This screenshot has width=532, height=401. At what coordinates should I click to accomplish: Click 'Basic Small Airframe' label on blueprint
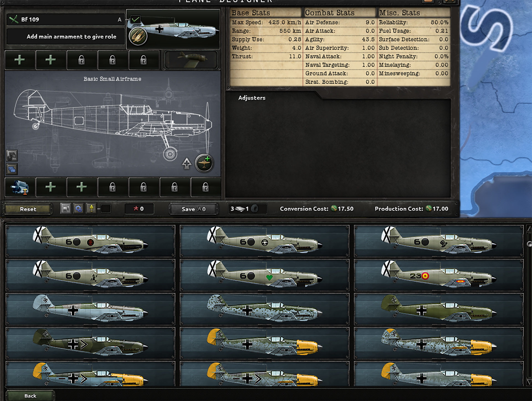pos(112,79)
